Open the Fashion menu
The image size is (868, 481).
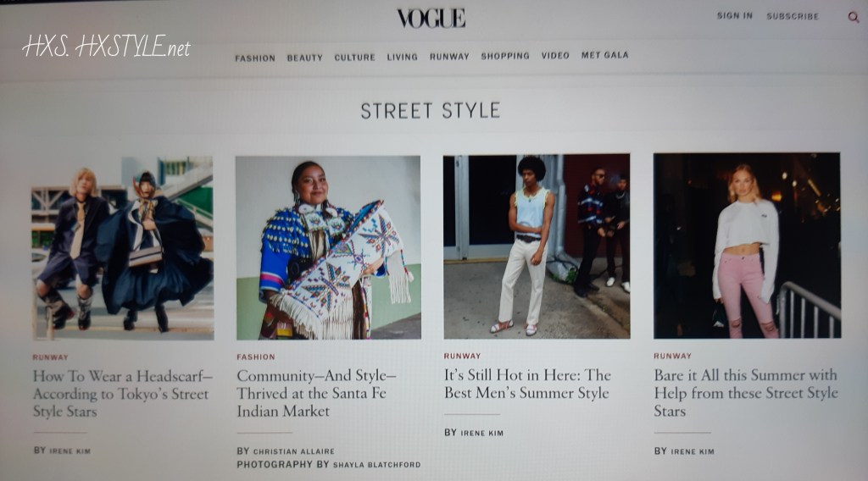255,58
